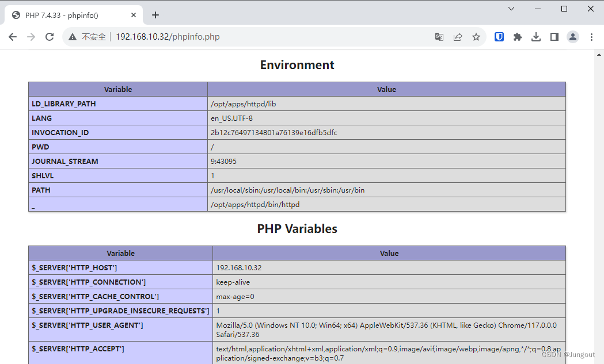Viewport: 604px width, 364px height.
Task: Open the user profile avatar
Action: [573, 37]
